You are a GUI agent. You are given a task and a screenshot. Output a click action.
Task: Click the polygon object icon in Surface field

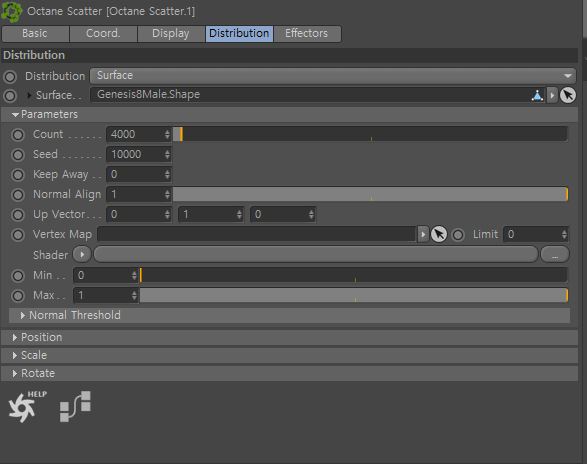pos(537,95)
